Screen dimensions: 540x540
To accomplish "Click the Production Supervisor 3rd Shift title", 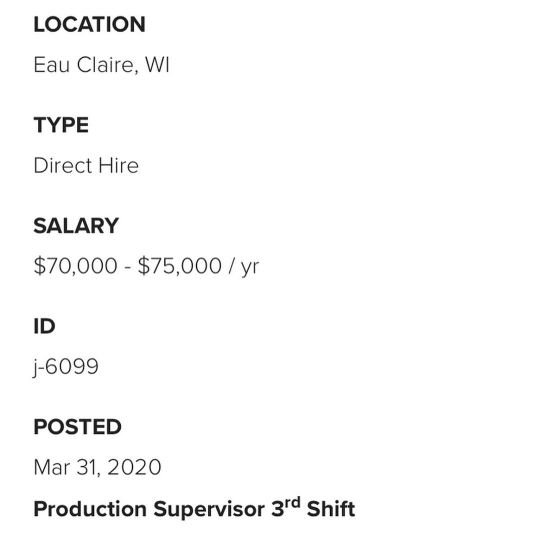I will click(194, 508).
